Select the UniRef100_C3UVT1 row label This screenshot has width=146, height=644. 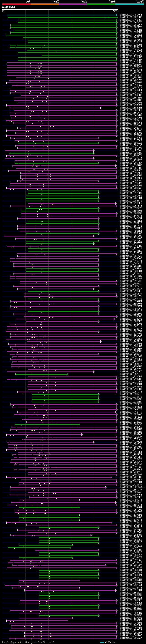click(131, 397)
